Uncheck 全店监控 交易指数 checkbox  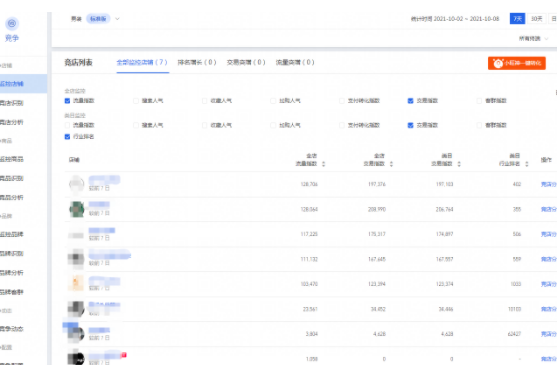coord(410,101)
